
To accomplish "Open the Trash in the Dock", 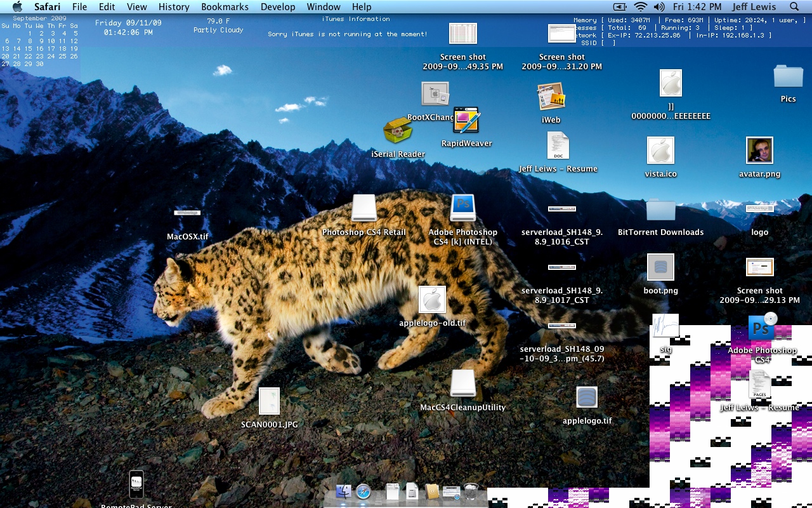I will (x=471, y=491).
